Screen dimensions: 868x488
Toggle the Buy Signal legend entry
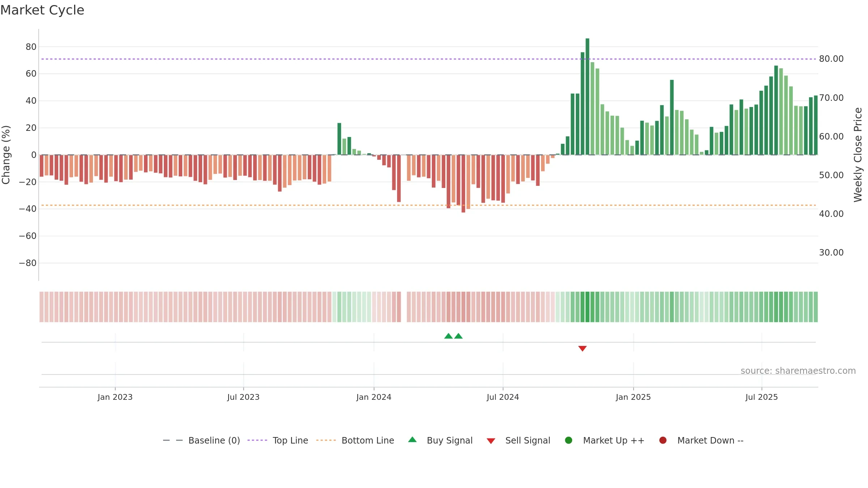(440, 440)
